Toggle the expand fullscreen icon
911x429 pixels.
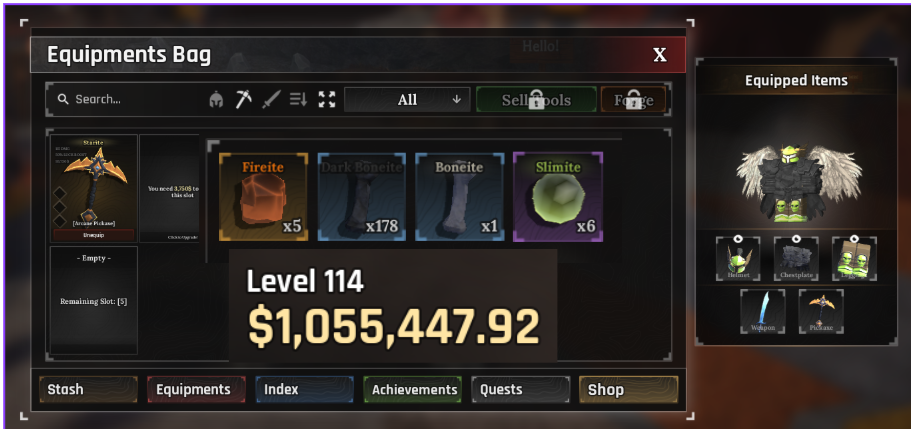click(327, 99)
